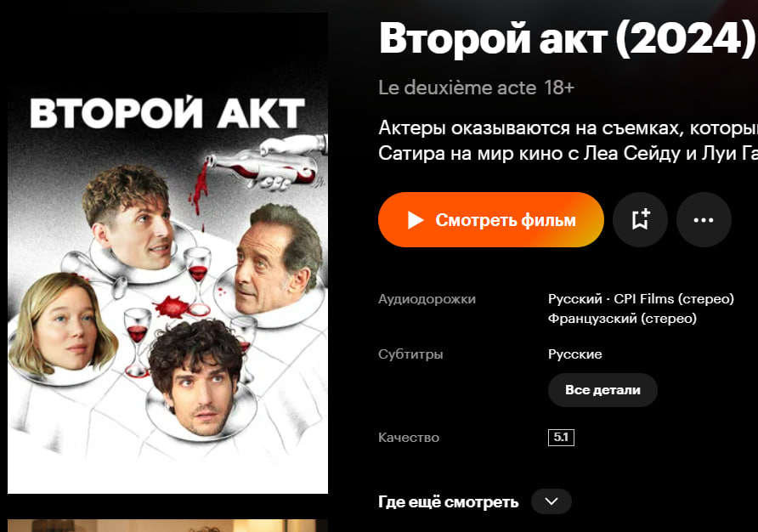Click the 'Русские' subtitles option
This screenshot has height=532, width=758.
click(x=574, y=354)
